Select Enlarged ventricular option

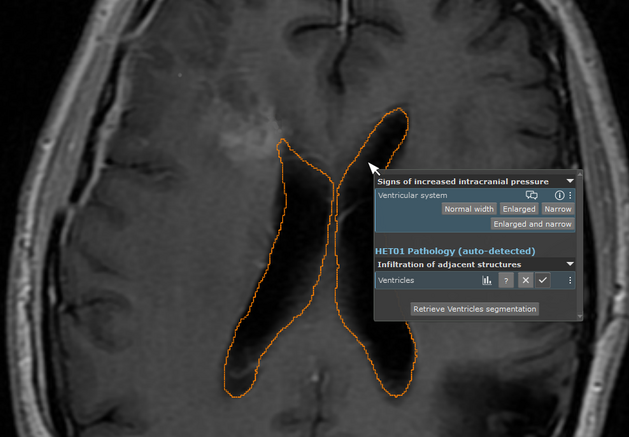(519, 210)
